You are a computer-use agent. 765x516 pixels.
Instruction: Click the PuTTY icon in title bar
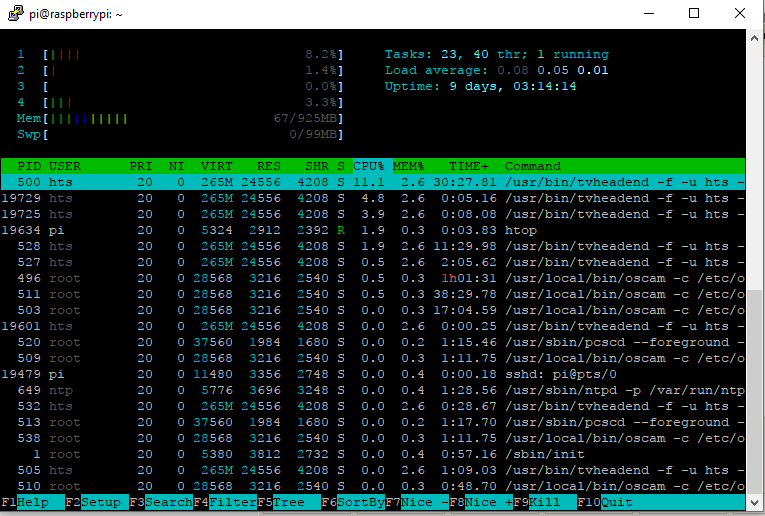[x=16, y=13]
